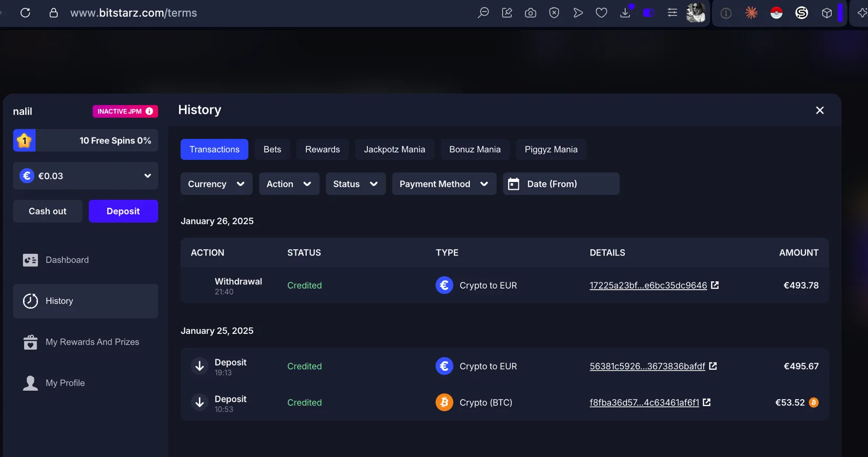Click the euro currency icon in balance

click(x=27, y=176)
